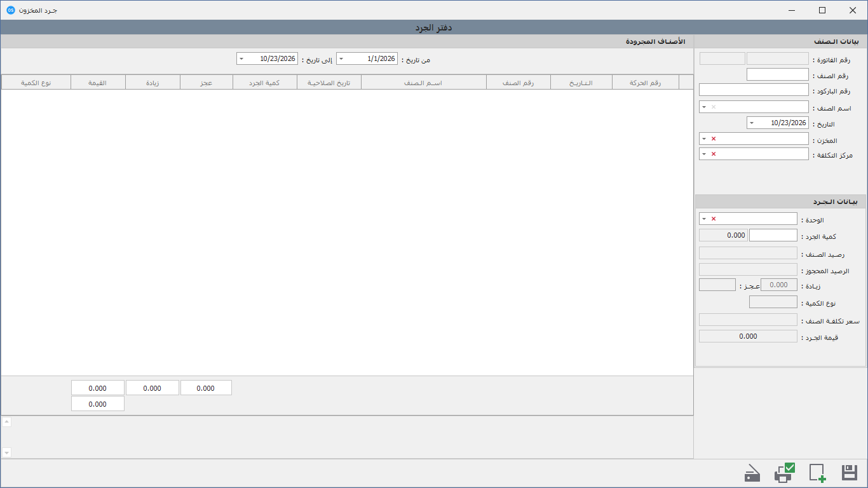Viewport: 868px width, 488px height.
Task: Expand the المخزن dropdown list
Action: pos(704,139)
